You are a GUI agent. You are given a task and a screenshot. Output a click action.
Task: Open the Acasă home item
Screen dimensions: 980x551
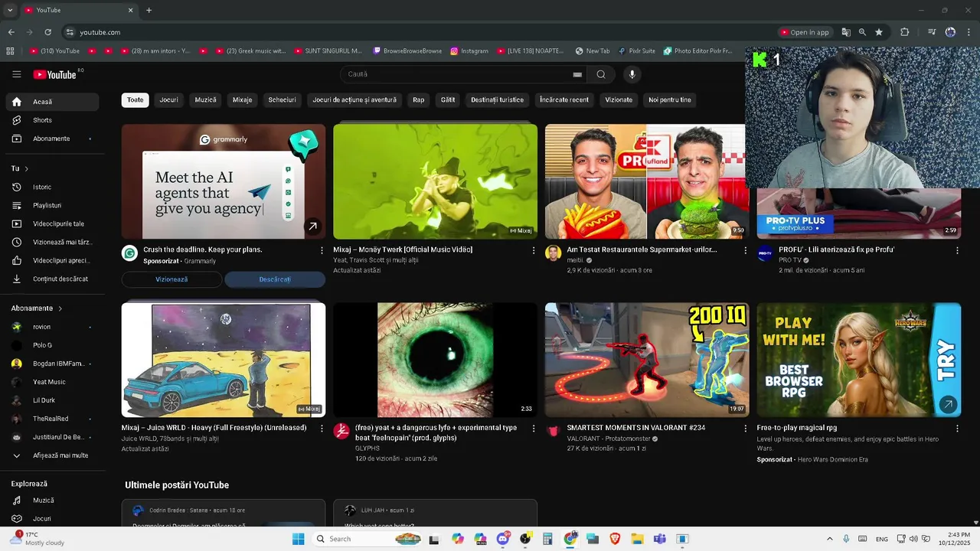[52, 102]
